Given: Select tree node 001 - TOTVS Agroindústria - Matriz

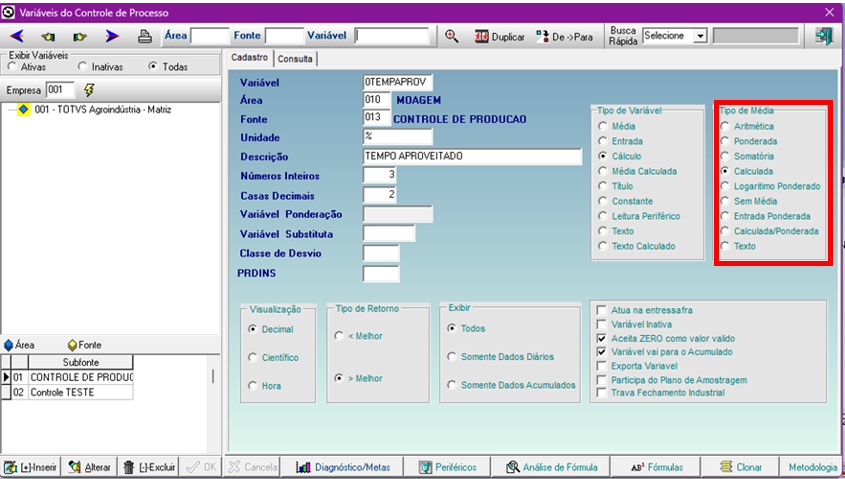Looking at the screenshot, I should point(103,109).
